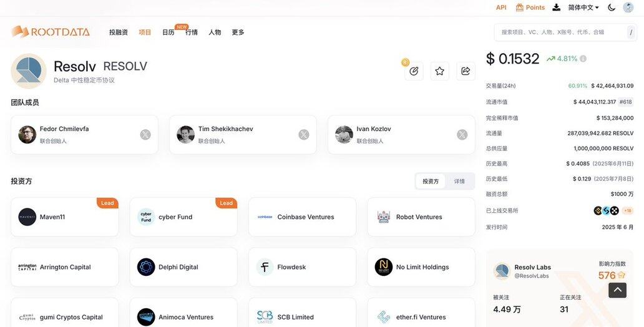Open the download app icon
The width and height of the screenshot is (644, 327).
(x=557, y=7)
